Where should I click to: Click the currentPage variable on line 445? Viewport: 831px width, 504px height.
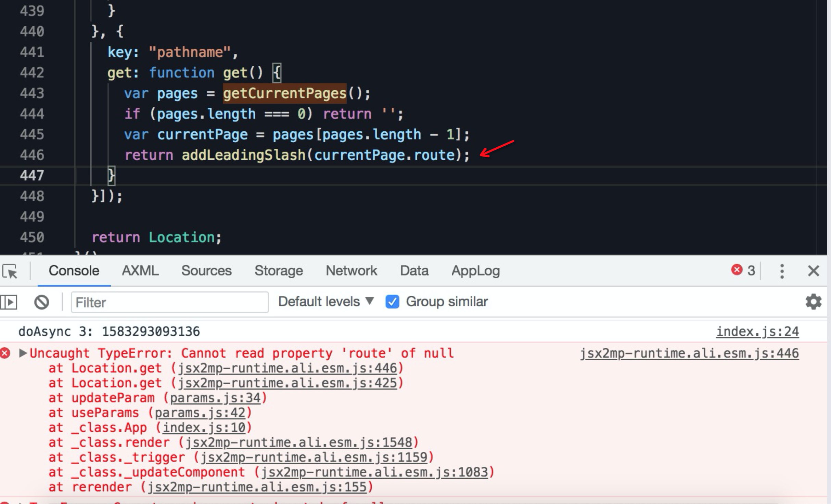click(203, 134)
